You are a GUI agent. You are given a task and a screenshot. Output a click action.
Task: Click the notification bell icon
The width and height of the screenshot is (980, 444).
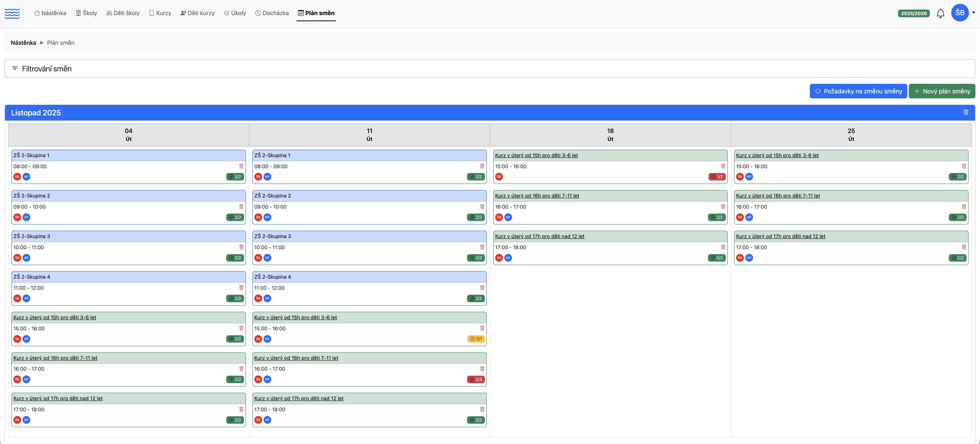940,13
